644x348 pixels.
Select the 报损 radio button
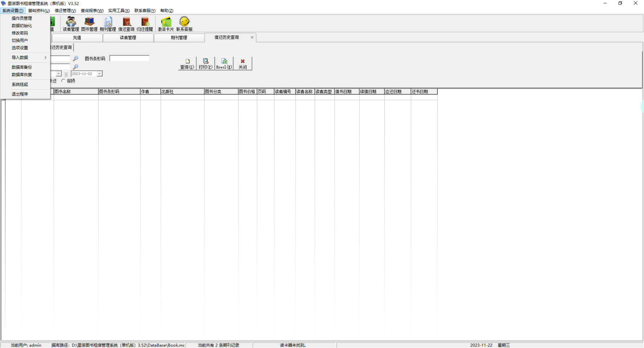pos(63,81)
